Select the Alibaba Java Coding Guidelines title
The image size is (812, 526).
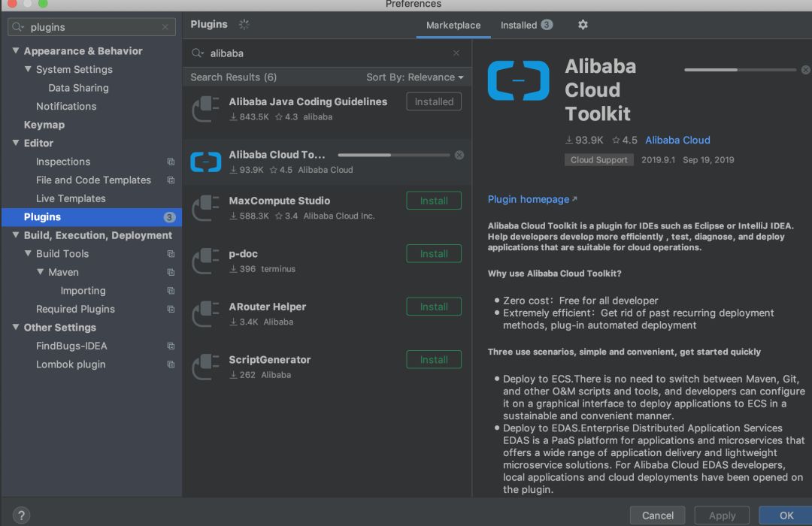tap(308, 101)
